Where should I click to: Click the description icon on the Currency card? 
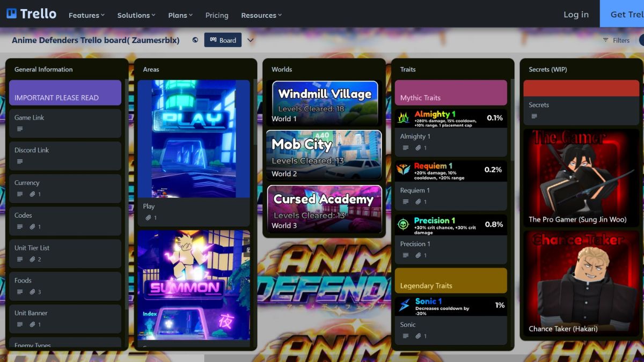[x=20, y=194]
